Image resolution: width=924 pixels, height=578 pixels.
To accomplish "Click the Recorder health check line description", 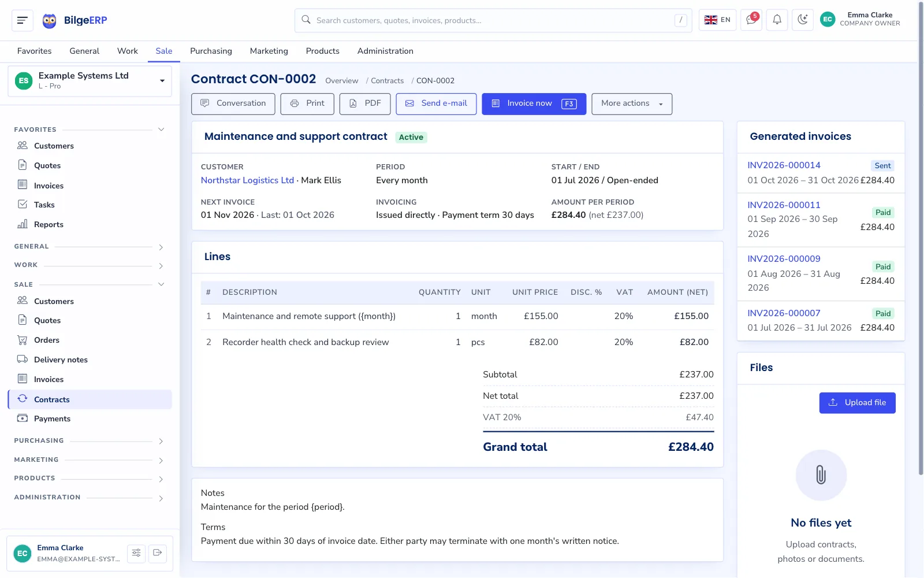I will point(305,342).
